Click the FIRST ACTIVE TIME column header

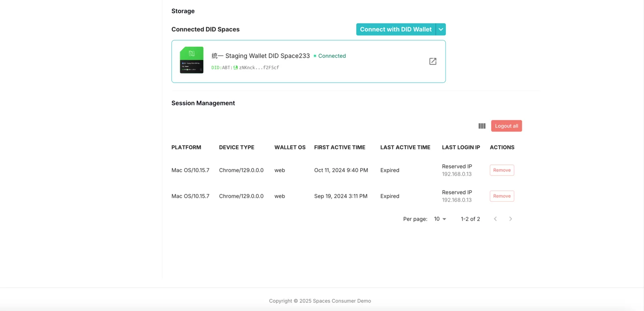point(340,147)
